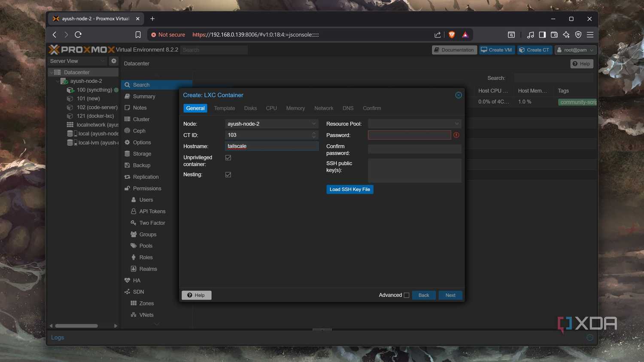644x362 pixels.
Task: Click the Brave Rewards triangle icon
Action: [465, 35]
